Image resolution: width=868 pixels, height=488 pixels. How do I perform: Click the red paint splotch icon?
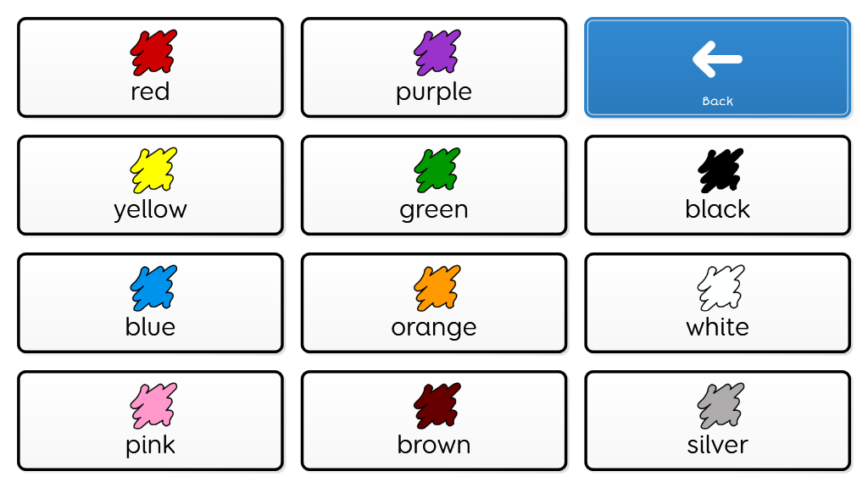[153, 52]
